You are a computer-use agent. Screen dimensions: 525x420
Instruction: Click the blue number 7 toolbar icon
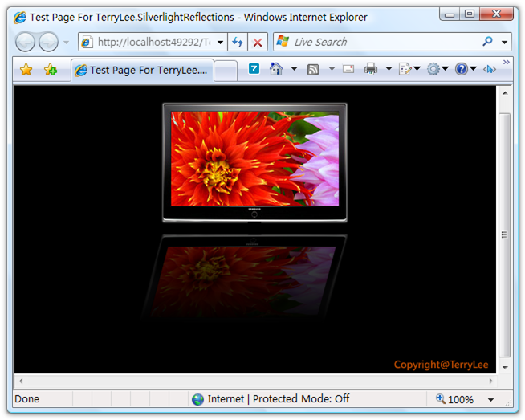tap(254, 69)
